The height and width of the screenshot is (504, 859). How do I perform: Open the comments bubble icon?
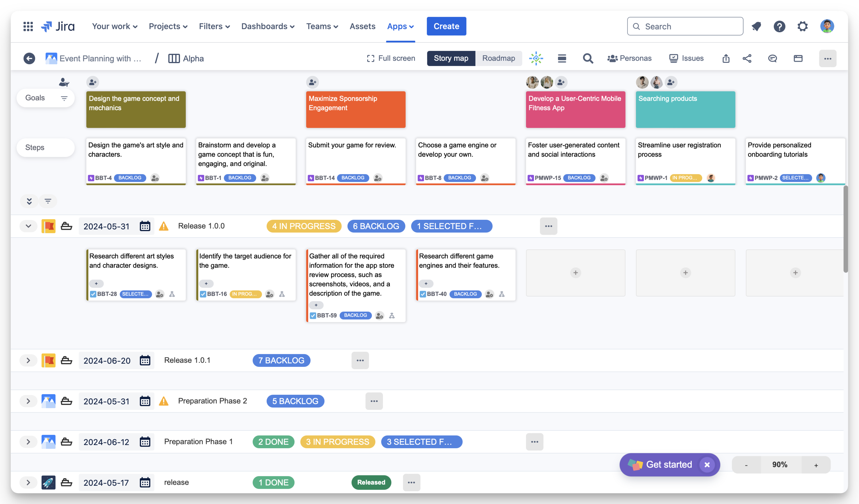773,58
